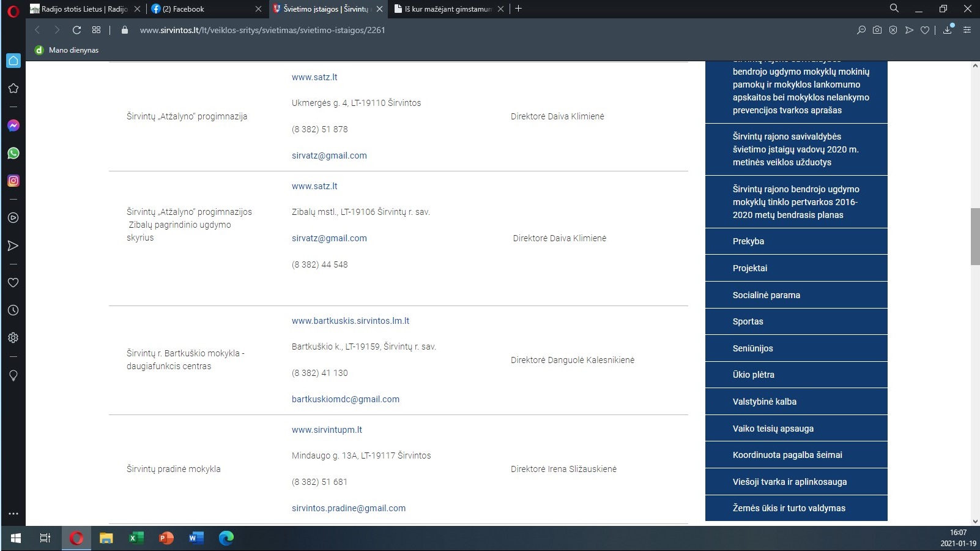Open browser history clock icon in sidebar

pos(13,310)
